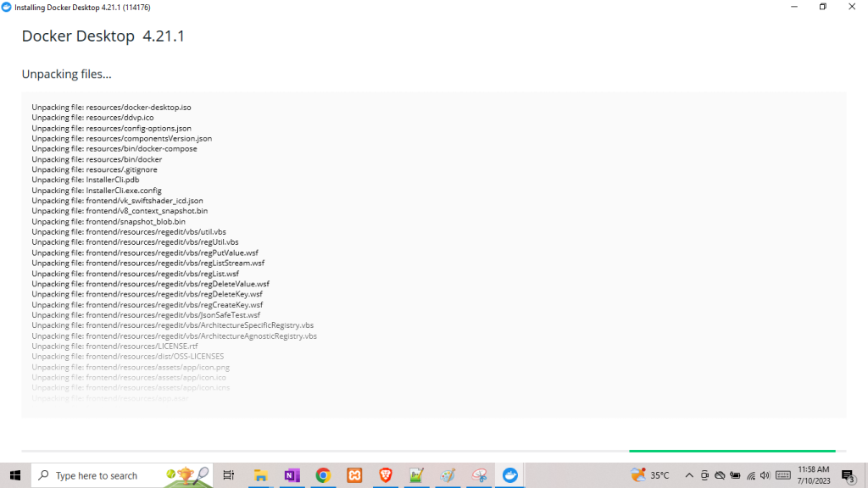Viewport: 868px width, 488px height.
Task: Open Task View from the taskbar
Action: (x=229, y=475)
